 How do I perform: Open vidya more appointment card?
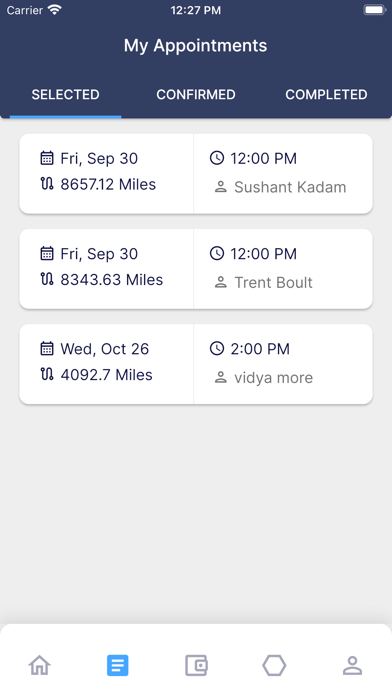tap(196, 364)
